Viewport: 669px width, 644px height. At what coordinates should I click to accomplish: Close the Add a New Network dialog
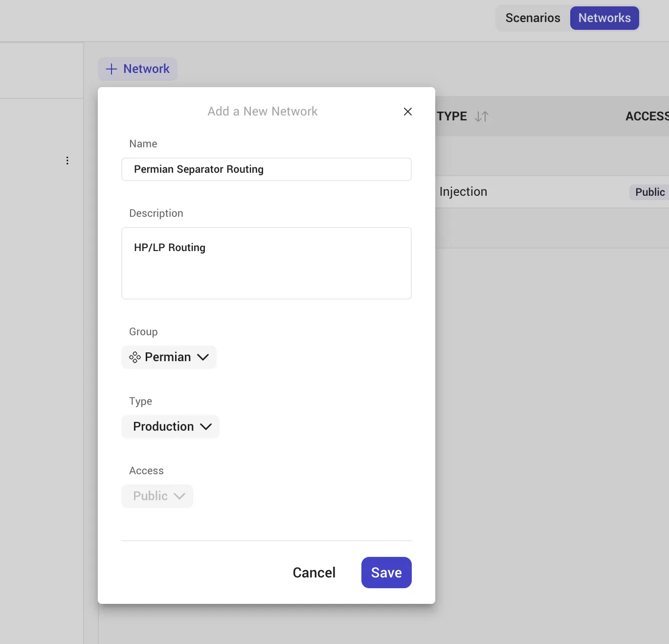click(407, 112)
